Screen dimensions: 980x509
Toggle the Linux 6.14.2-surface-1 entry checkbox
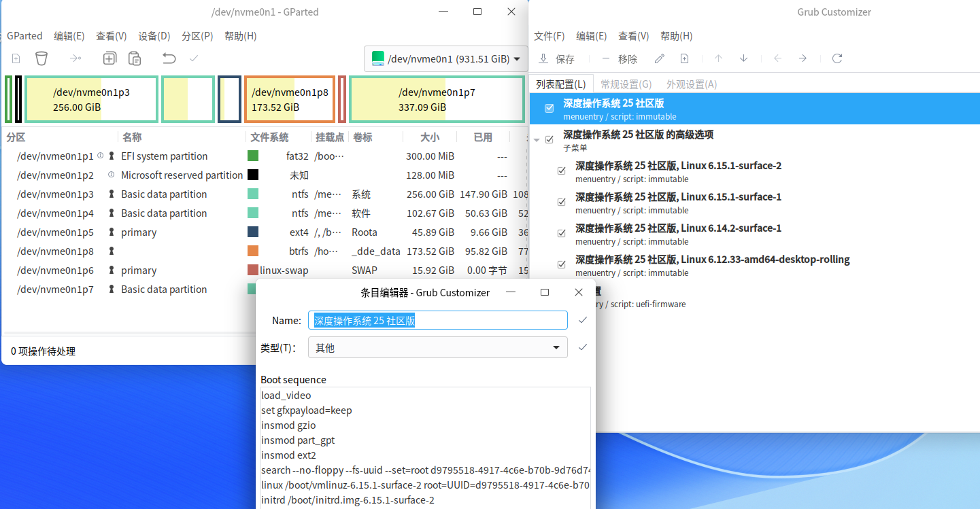[561, 233]
